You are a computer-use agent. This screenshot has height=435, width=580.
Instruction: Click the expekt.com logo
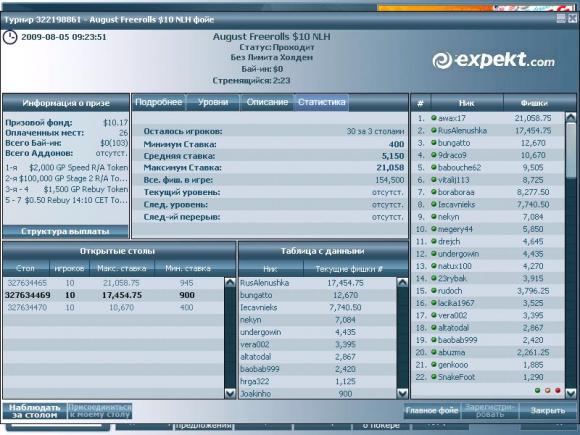pos(493,60)
